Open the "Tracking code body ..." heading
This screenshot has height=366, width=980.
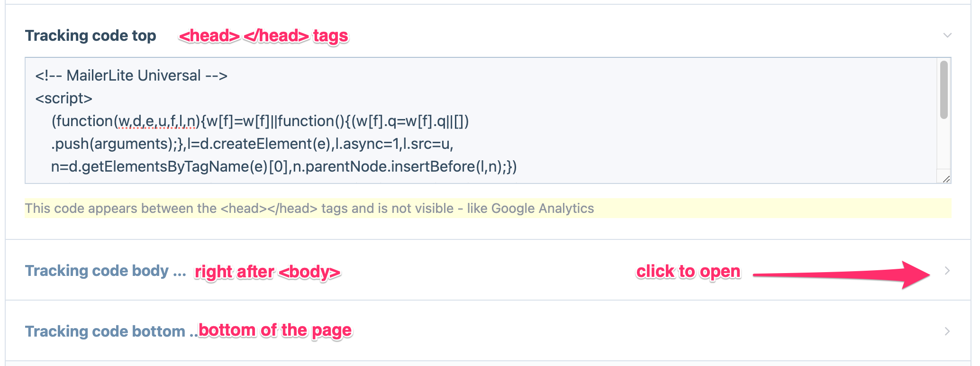(105, 271)
